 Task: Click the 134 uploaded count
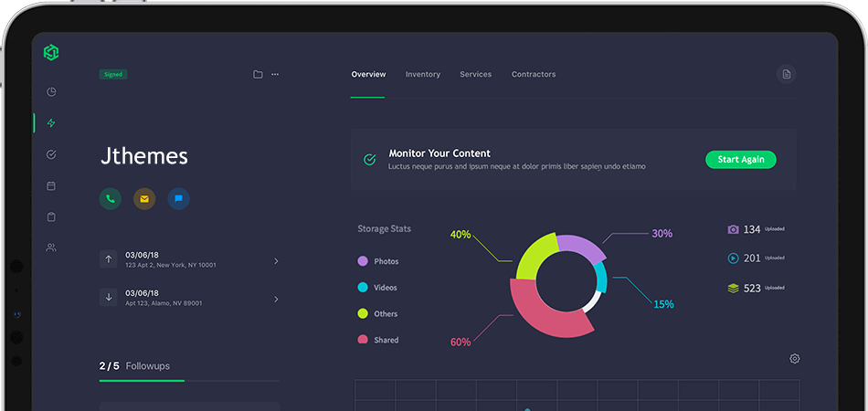pos(752,229)
